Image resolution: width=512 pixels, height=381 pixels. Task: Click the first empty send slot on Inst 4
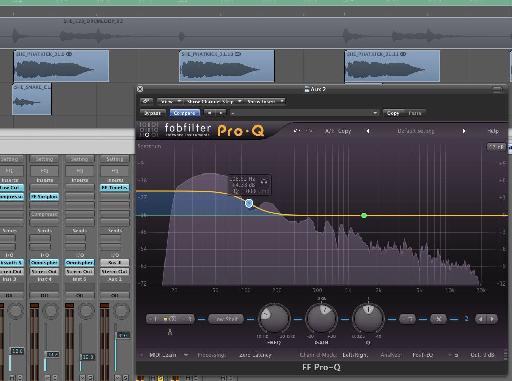(40, 238)
